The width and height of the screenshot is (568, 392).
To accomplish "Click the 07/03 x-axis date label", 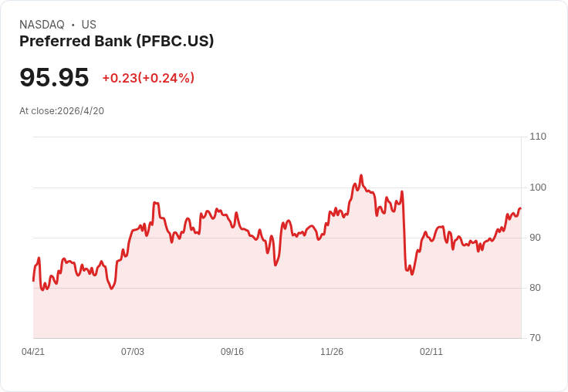I will click(x=133, y=352).
